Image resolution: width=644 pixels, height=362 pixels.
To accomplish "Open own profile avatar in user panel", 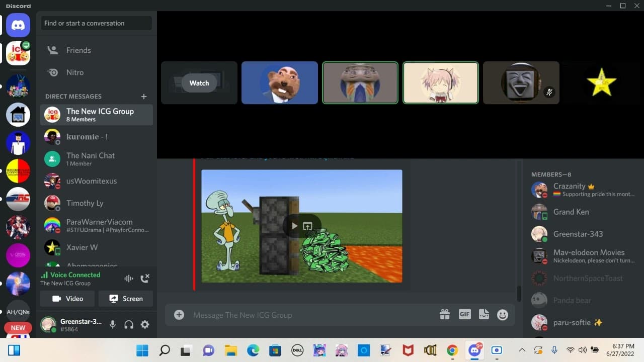I will pyautogui.click(x=48, y=325).
